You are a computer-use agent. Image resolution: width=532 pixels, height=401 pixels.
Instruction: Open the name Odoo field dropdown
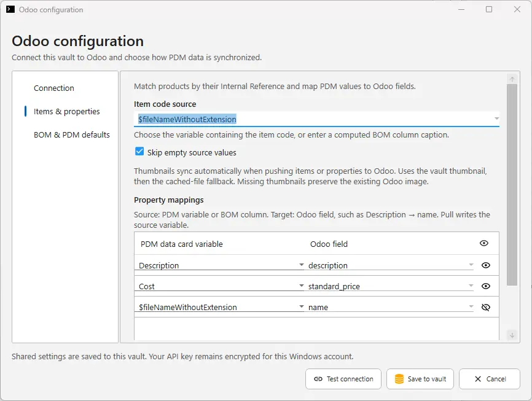[x=471, y=306]
